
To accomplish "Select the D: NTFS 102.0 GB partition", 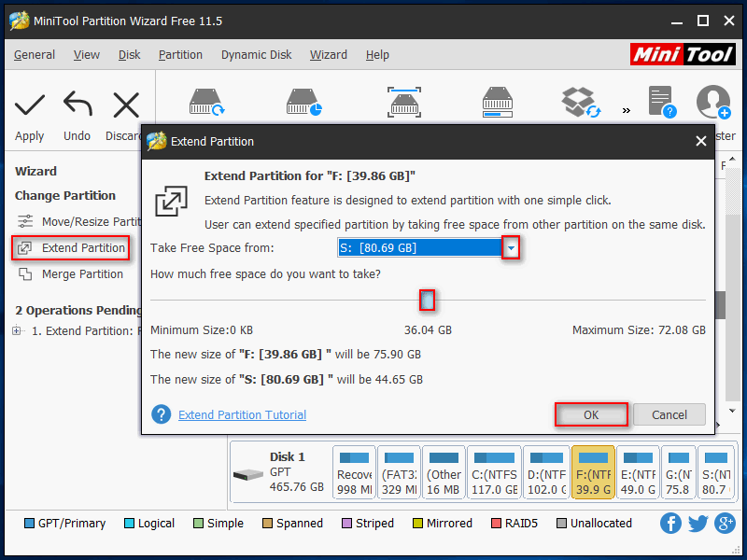I will coord(546,472).
